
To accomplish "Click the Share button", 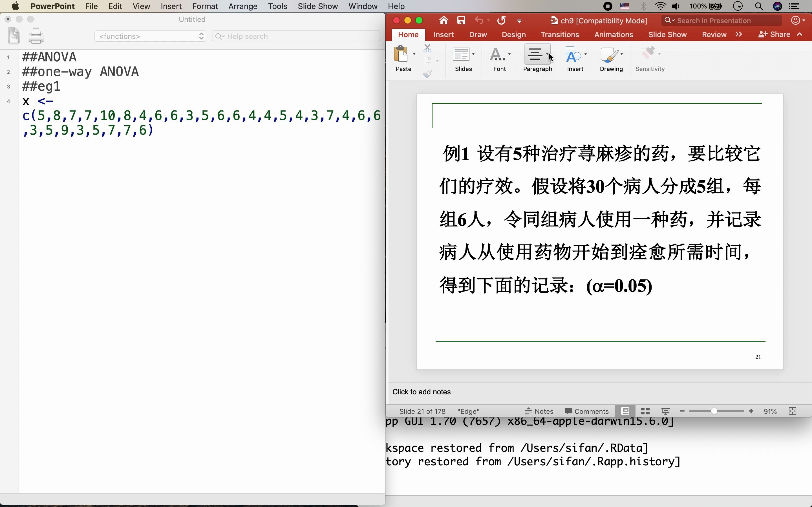I will pyautogui.click(x=775, y=34).
